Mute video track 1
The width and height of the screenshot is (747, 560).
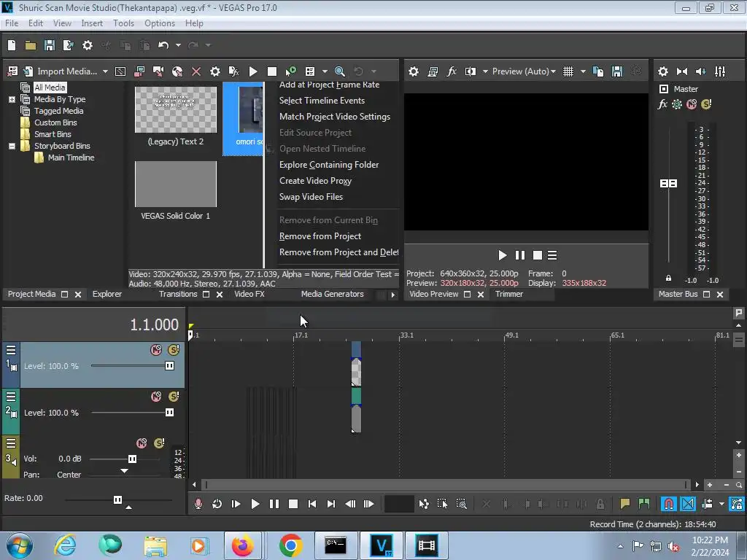tap(156, 350)
